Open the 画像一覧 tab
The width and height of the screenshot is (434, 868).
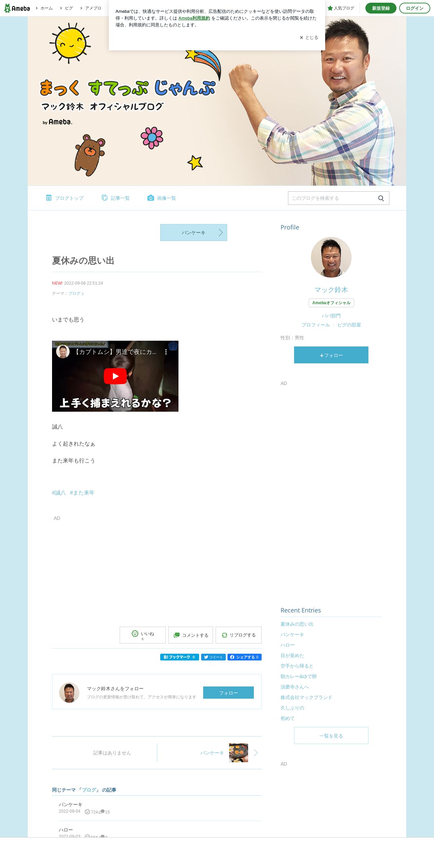162,198
